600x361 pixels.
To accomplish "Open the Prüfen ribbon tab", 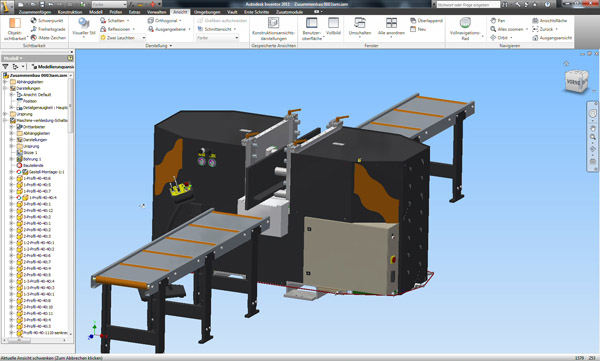I will pyautogui.click(x=116, y=12).
